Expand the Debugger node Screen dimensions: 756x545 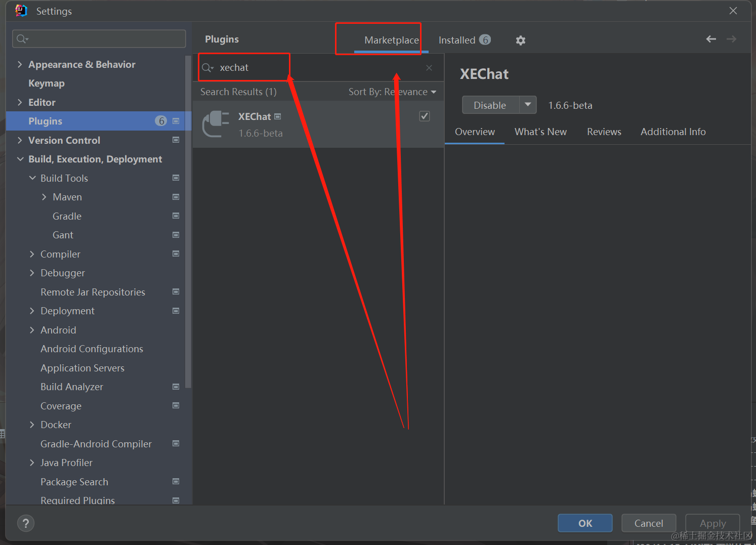[x=32, y=273]
